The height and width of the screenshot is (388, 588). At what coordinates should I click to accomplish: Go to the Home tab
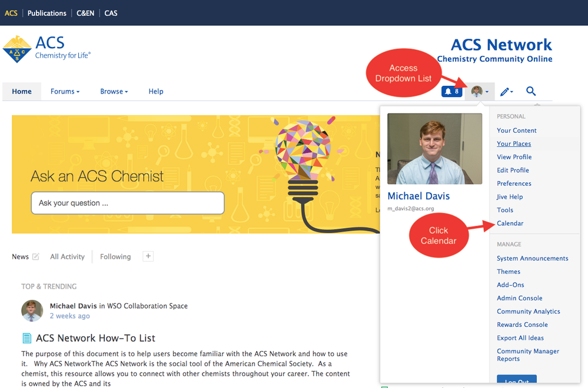[22, 92]
